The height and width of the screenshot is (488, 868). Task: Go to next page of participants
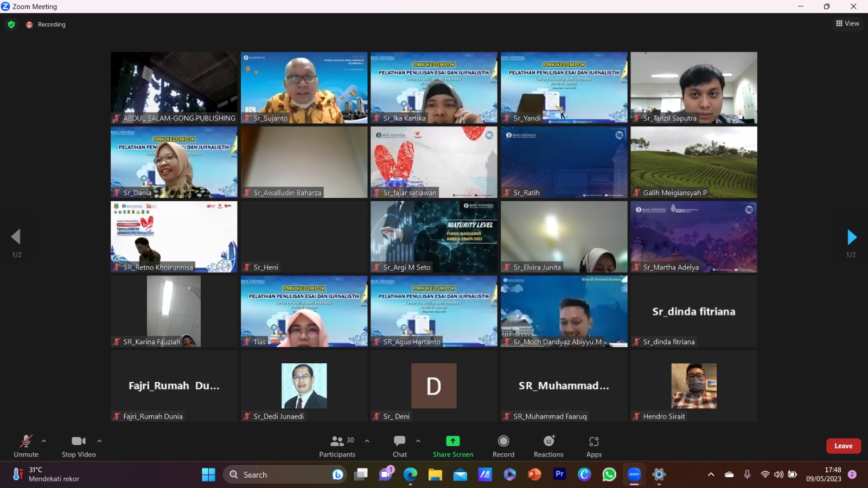tap(851, 237)
